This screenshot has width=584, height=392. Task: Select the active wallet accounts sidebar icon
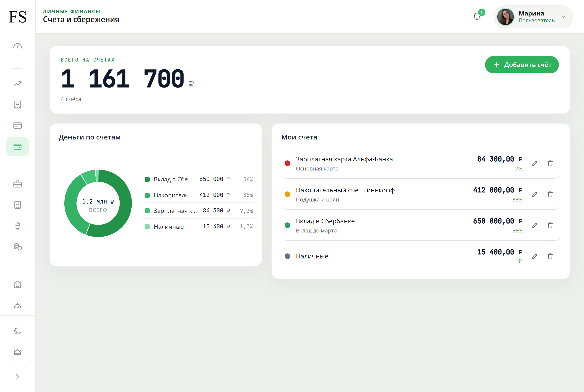pos(18,147)
